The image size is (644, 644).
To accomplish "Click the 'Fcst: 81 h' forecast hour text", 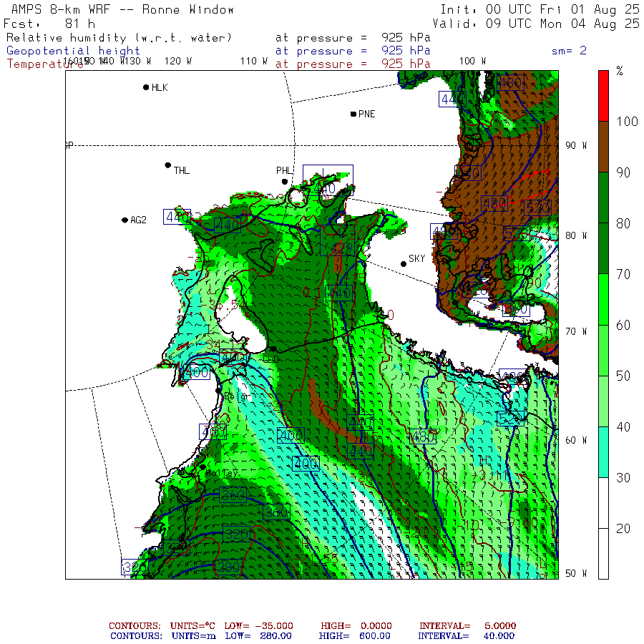I will (x=49, y=24).
